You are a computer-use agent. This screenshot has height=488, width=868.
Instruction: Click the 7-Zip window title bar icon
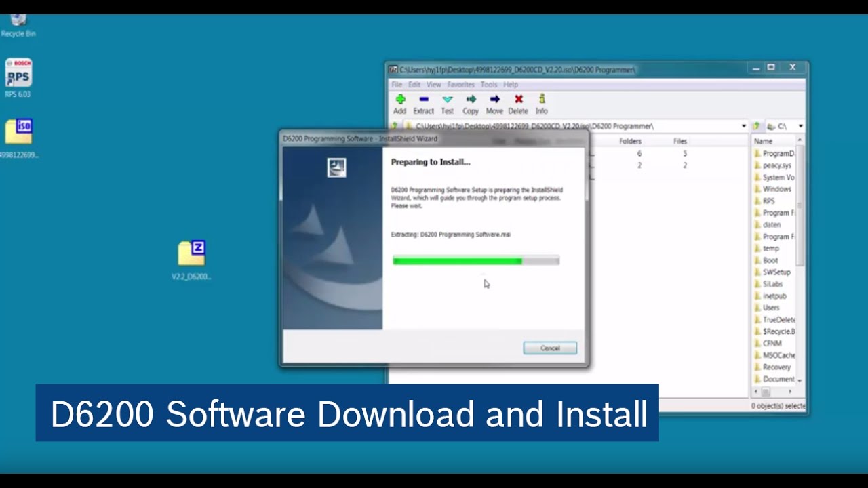pyautogui.click(x=393, y=69)
